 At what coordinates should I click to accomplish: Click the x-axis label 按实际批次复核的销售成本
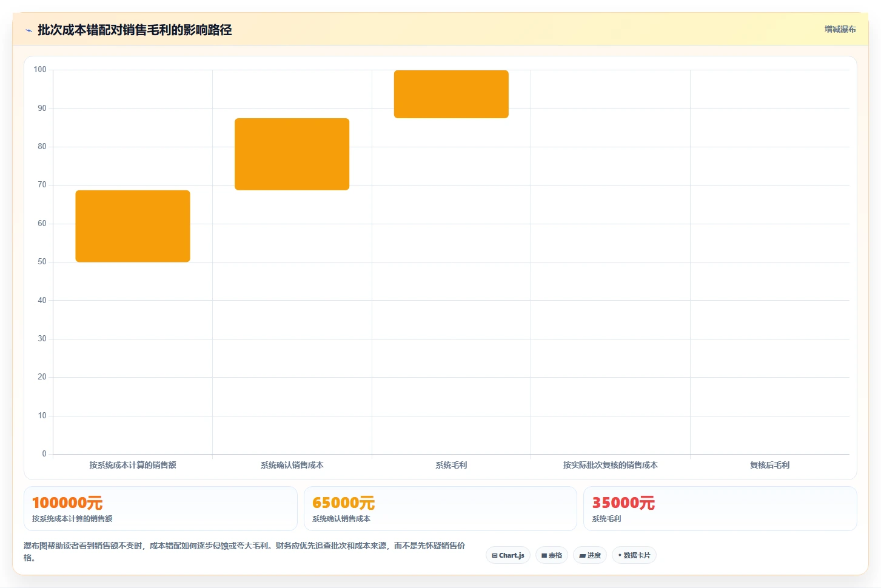point(610,465)
